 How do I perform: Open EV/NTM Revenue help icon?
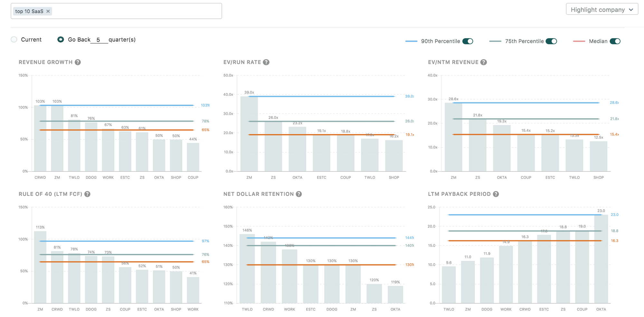pyautogui.click(x=483, y=62)
